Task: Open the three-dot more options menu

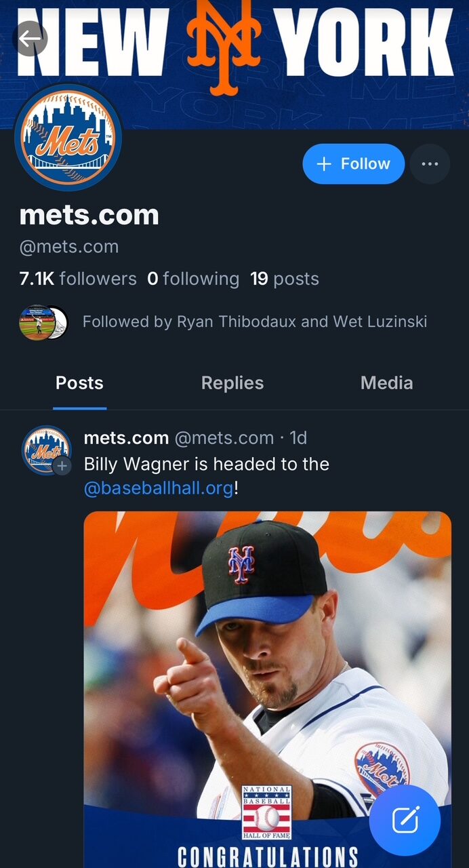Action: 430,164
